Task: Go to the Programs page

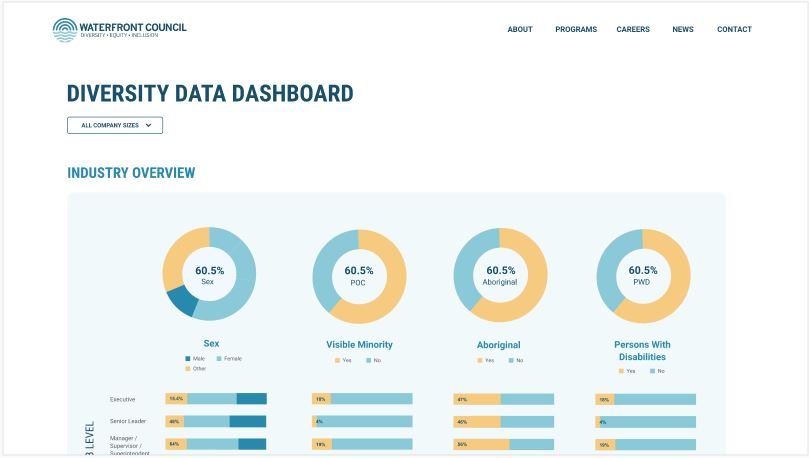Action: 576,30
